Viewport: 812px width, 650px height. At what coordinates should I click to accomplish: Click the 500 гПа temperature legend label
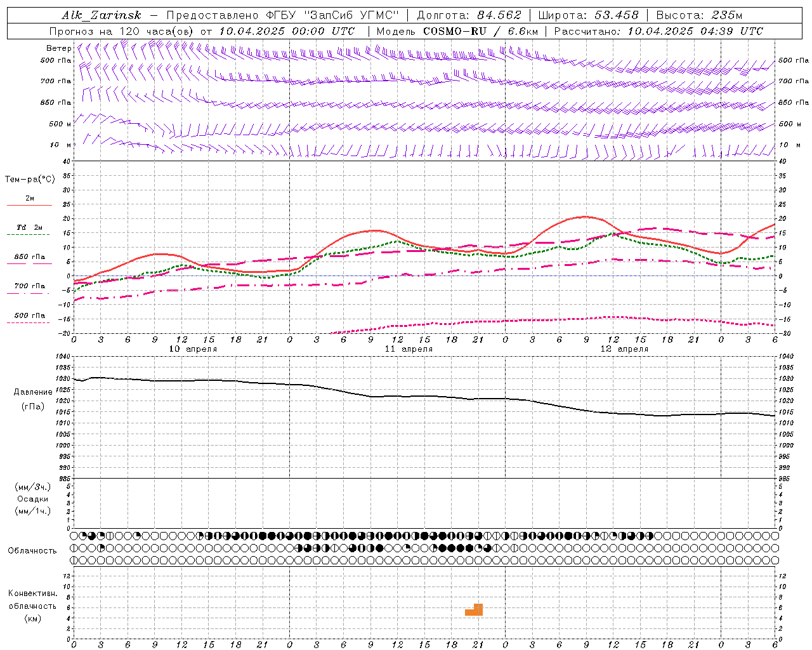tap(29, 315)
